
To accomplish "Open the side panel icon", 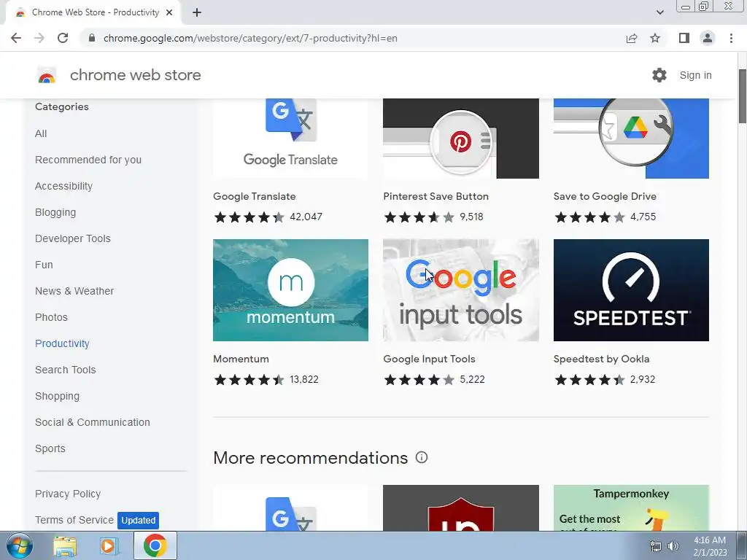I will click(x=684, y=38).
